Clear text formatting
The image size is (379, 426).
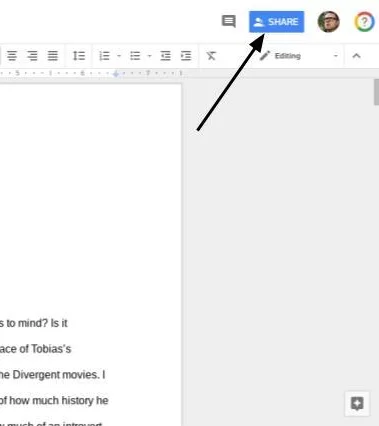click(211, 56)
